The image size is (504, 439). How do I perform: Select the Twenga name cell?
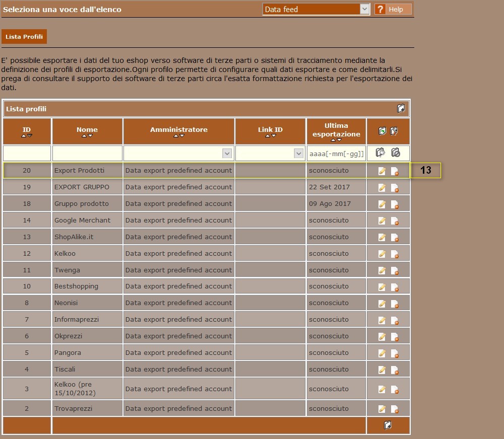point(87,270)
